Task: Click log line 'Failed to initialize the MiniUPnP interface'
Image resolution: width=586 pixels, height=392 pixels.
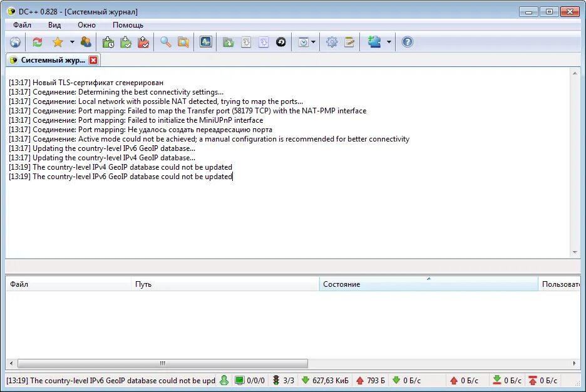Action: pyautogui.click(x=136, y=120)
